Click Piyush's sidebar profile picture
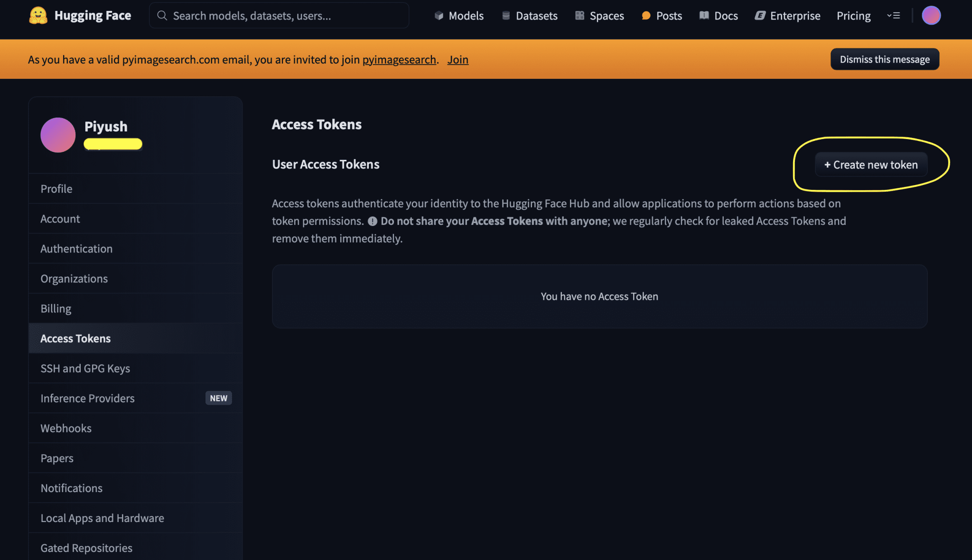972x560 pixels. (x=58, y=135)
